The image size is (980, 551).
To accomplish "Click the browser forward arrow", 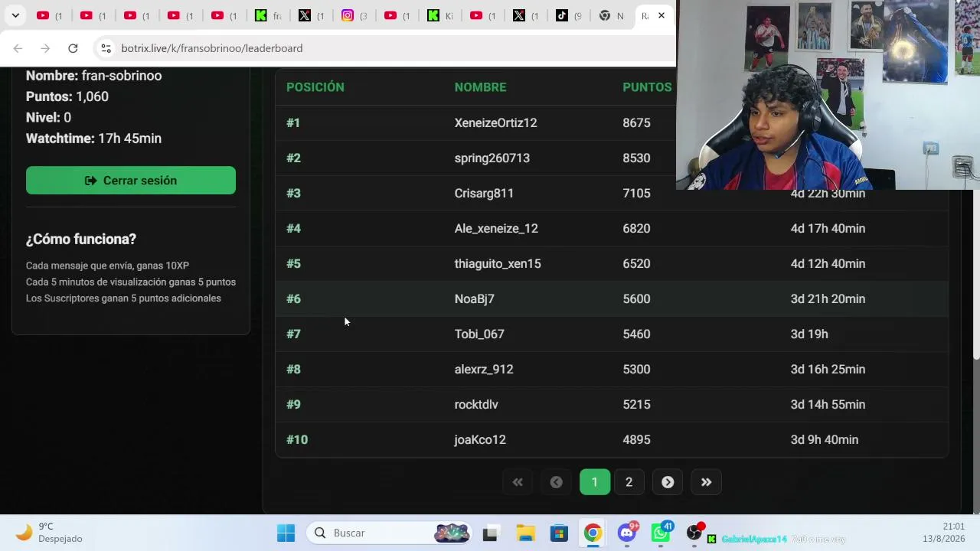I will point(45,48).
